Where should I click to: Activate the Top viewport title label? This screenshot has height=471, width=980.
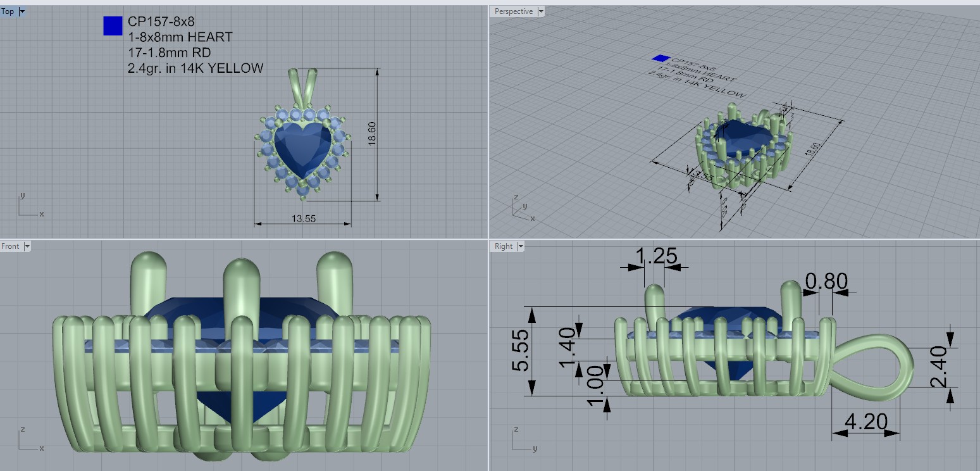tap(8, 11)
